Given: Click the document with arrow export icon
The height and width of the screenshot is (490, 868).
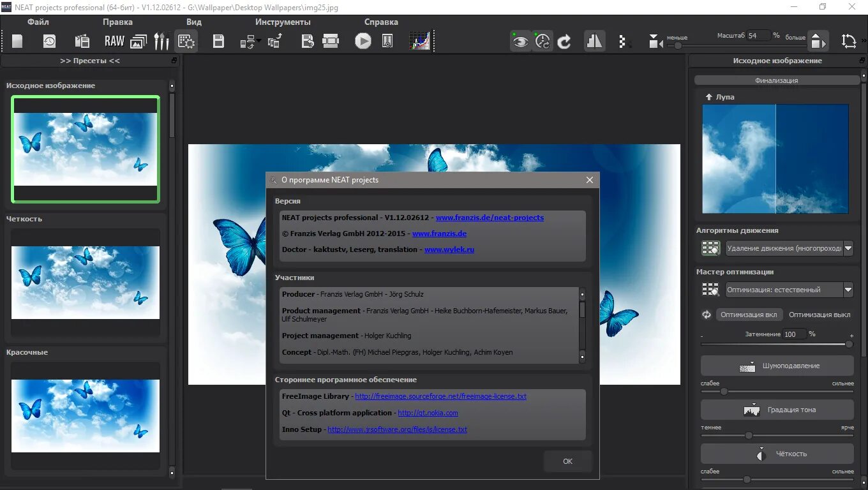Looking at the screenshot, I should click(308, 41).
